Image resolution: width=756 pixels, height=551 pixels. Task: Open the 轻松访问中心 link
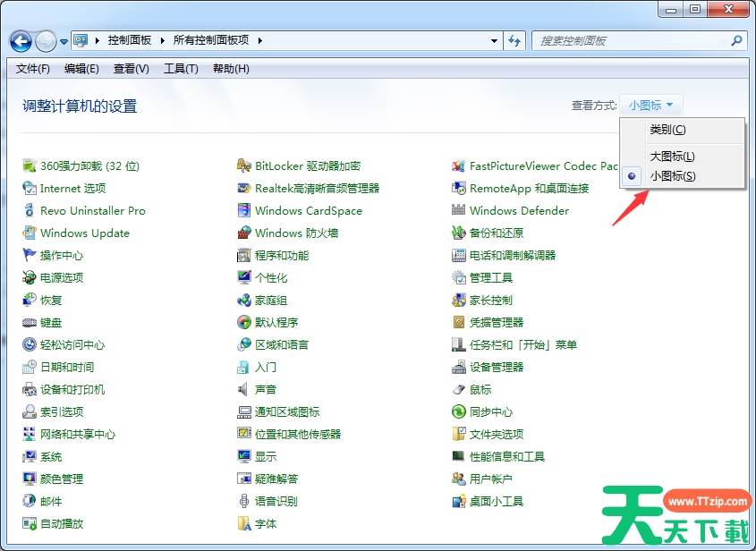point(72,344)
